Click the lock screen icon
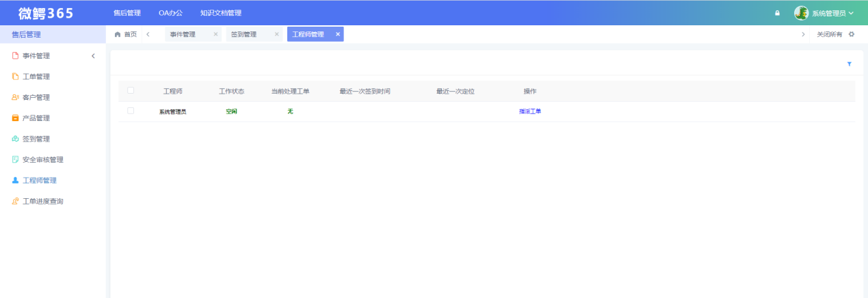The image size is (868, 298). [x=777, y=13]
